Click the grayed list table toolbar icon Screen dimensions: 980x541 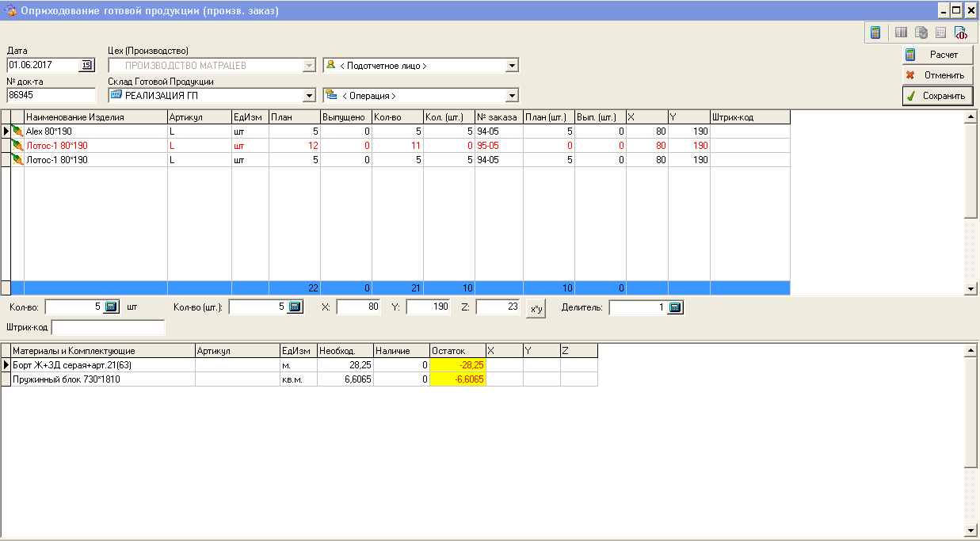pos(941,32)
